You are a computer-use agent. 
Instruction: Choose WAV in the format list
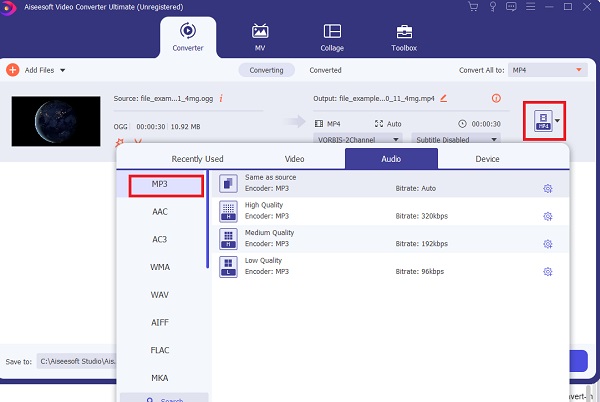pos(160,295)
